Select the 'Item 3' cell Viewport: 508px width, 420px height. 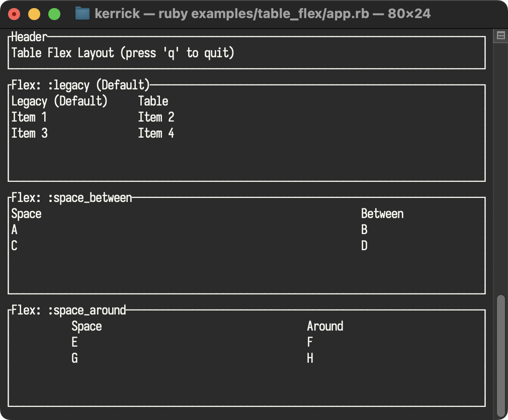coord(30,133)
